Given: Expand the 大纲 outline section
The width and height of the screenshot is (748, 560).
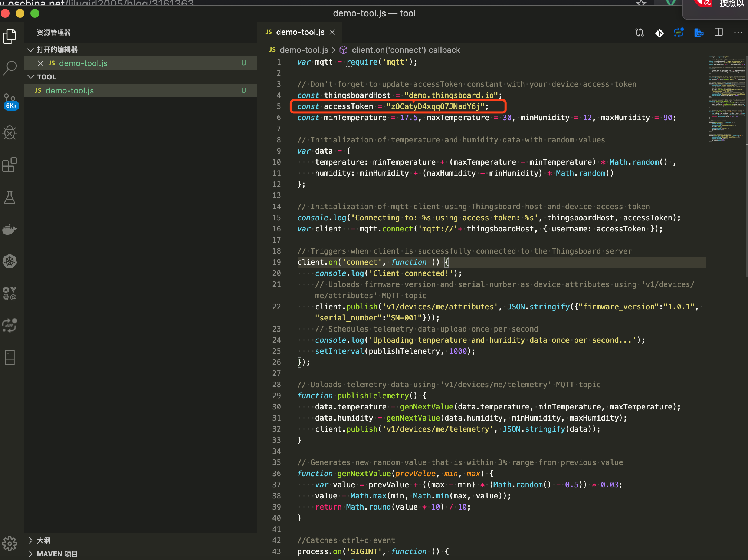Looking at the screenshot, I should point(31,540).
